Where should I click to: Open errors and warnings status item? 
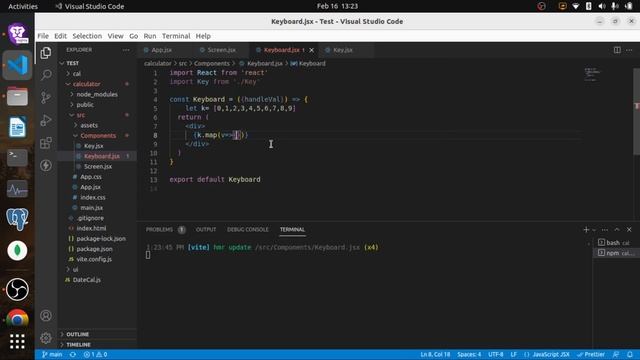[96, 354]
